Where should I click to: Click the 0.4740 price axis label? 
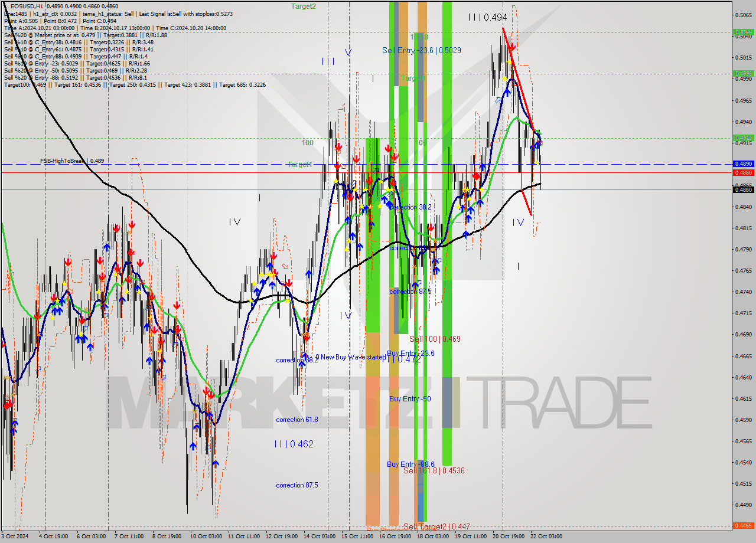tap(743, 292)
